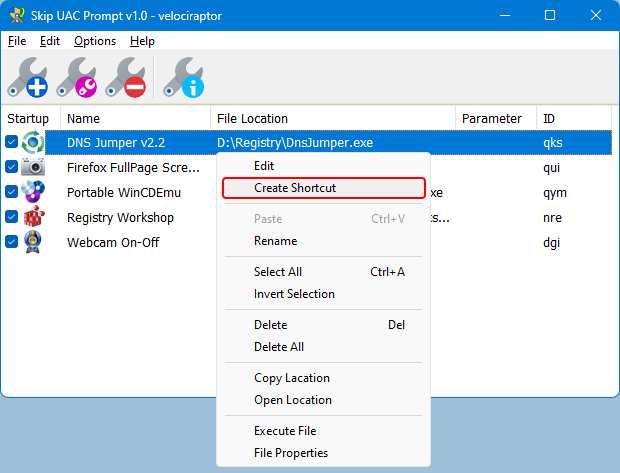The height and width of the screenshot is (473, 620).
Task: Open File Properties from context menu
Action: (323, 453)
